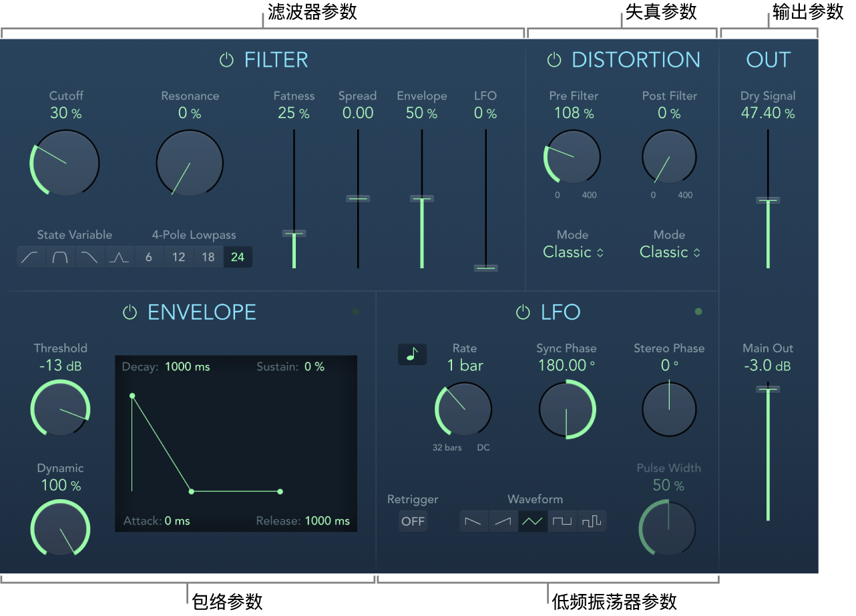The image size is (856, 616).
Task: Click the Fatness value 25 %
Action: pyautogui.click(x=294, y=113)
